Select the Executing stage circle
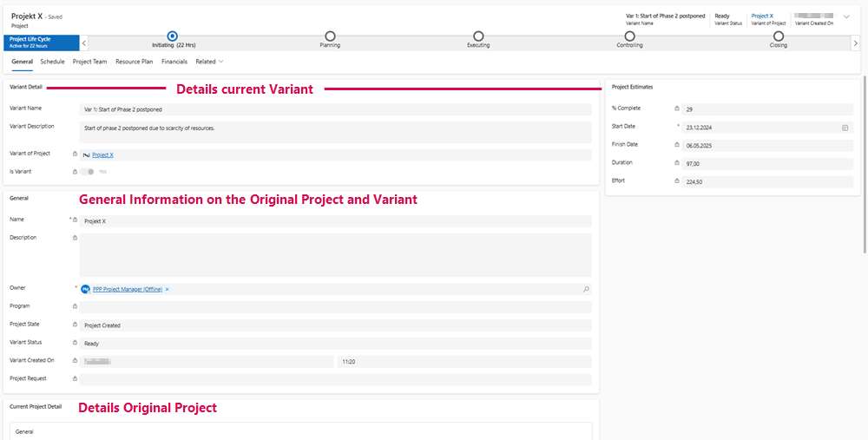Viewport: 868px width, 440px height. tap(478, 36)
